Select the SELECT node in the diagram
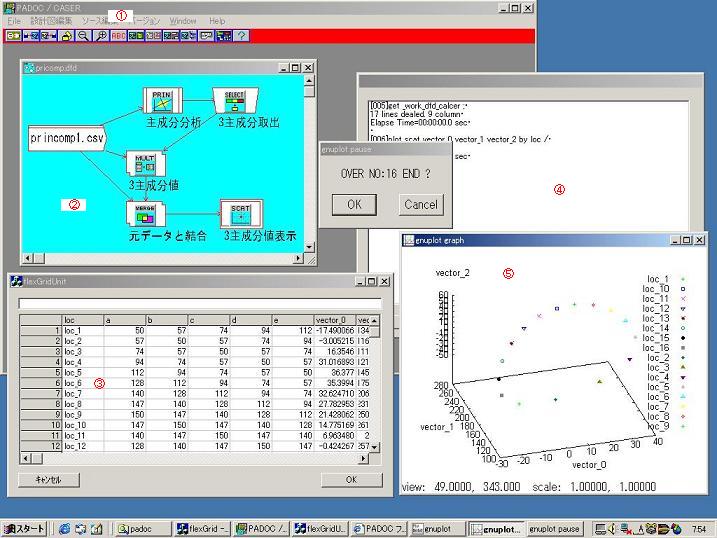The height and width of the screenshot is (538, 717). click(234, 101)
